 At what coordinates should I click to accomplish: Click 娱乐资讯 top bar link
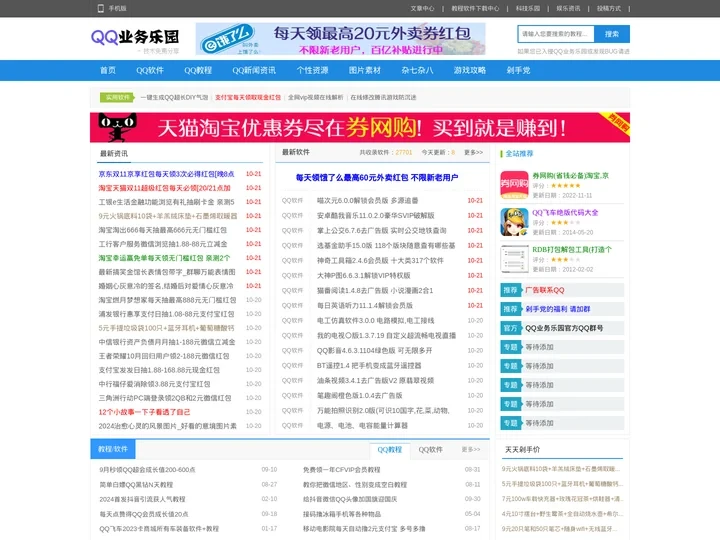(568, 8)
